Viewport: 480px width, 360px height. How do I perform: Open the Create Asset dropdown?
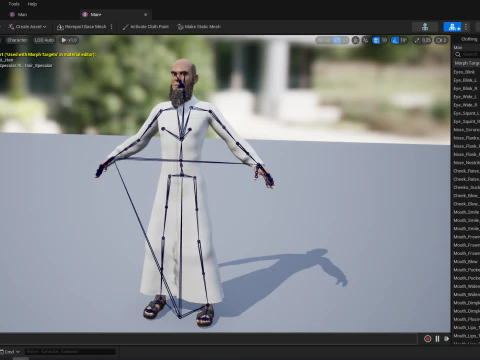click(28, 27)
